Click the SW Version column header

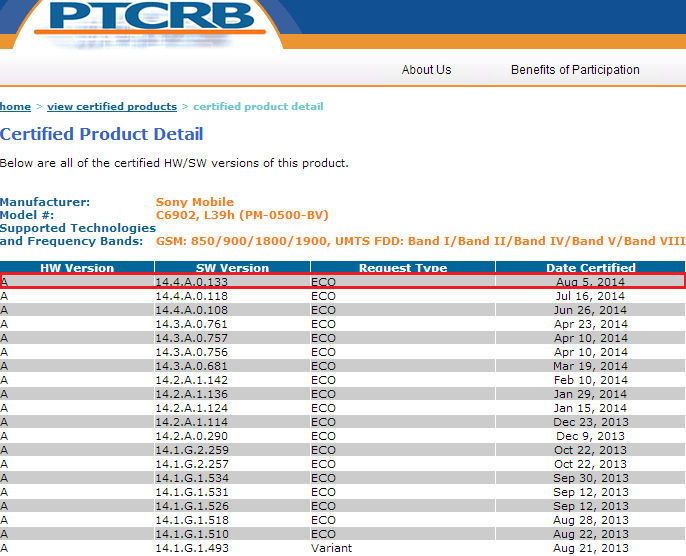[x=232, y=267]
